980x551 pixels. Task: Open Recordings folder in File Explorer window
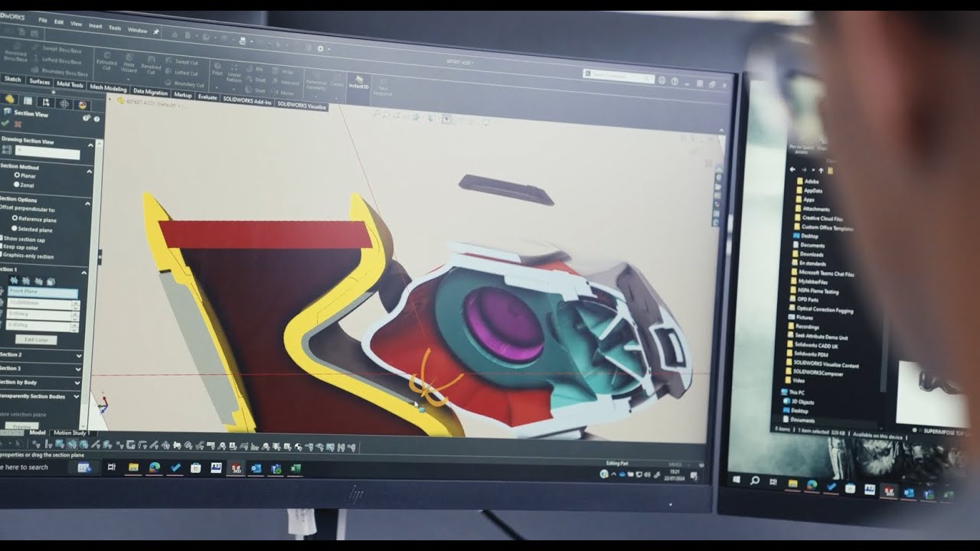tap(803, 327)
